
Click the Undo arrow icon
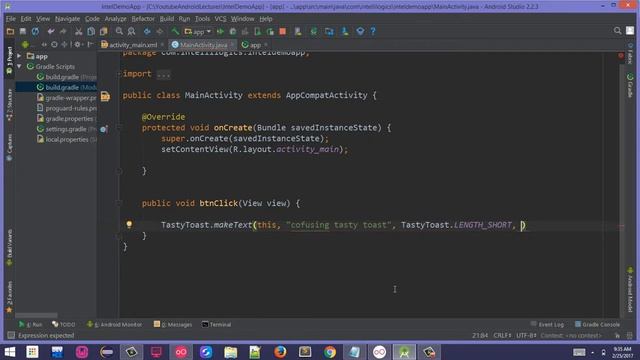tap(51, 31)
